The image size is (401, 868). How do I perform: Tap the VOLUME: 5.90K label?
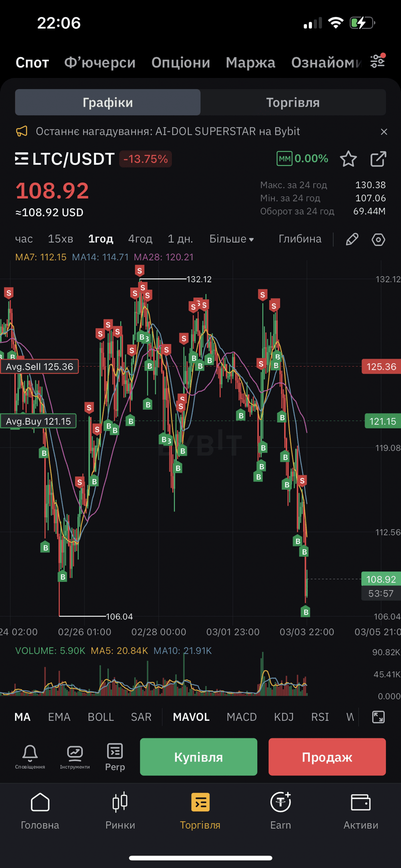coord(50,651)
